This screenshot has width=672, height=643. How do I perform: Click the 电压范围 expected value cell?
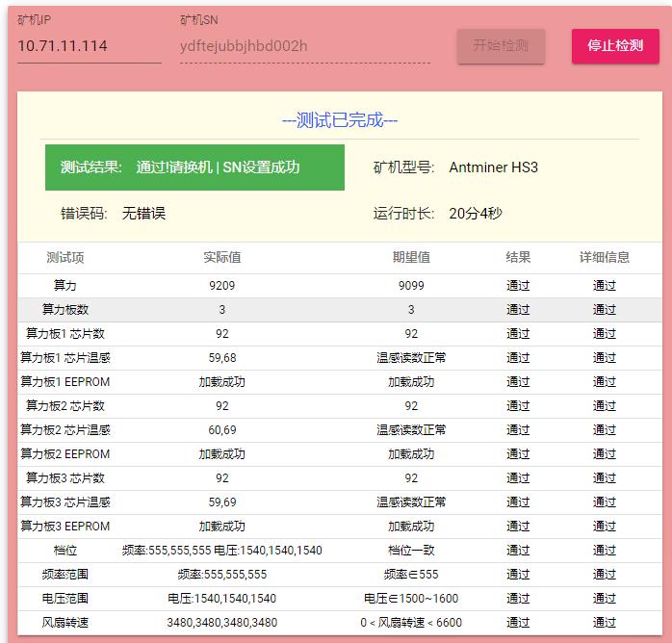(x=411, y=599)
